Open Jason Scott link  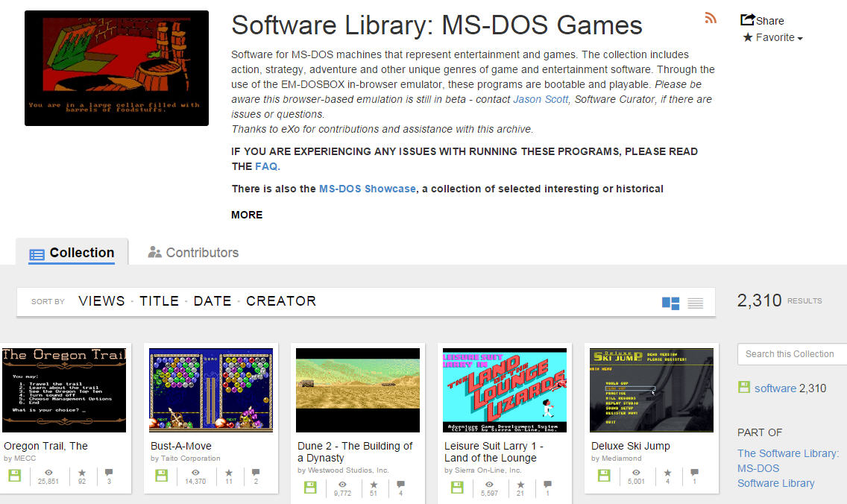pyautogui.click(x=541, y=99)
